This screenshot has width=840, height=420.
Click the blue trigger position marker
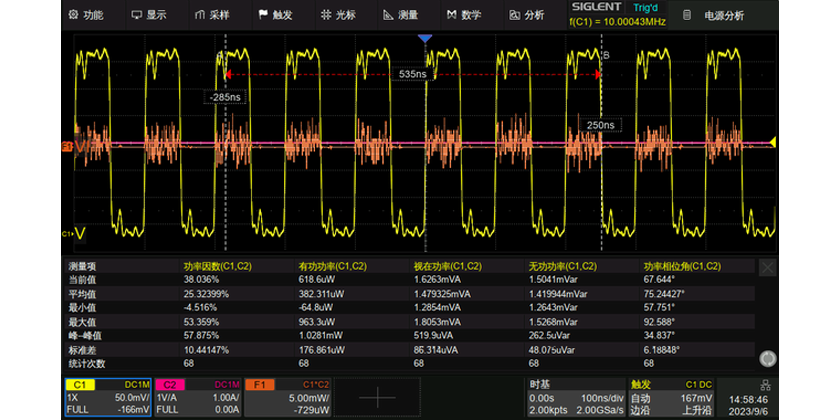point(425,38)
